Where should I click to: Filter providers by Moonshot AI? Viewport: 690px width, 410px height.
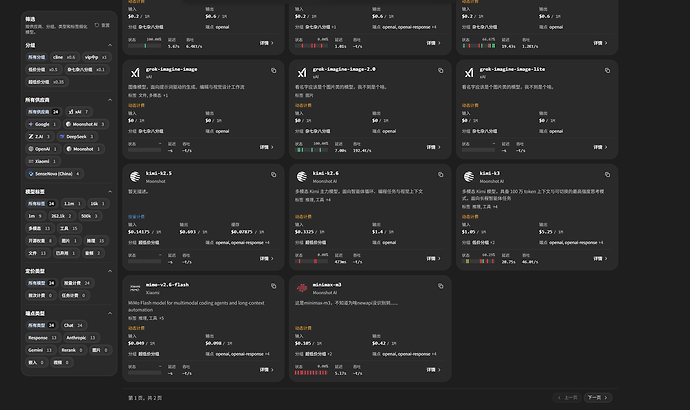coord(85,124)
